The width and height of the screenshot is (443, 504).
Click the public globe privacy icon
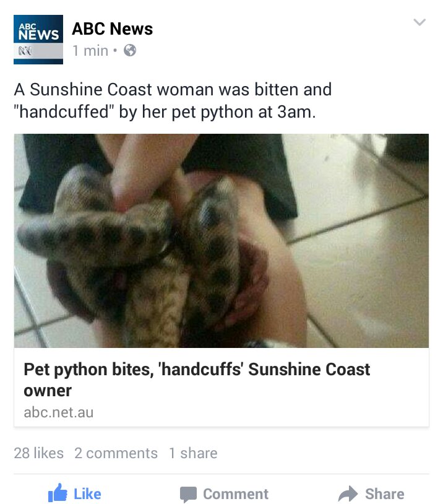tap(130, 51)
